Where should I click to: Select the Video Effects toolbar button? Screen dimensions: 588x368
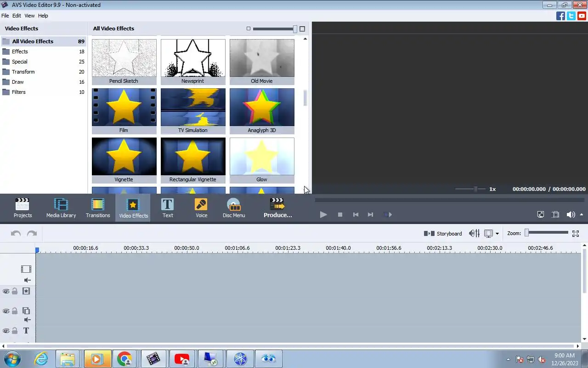click(133, 208)
